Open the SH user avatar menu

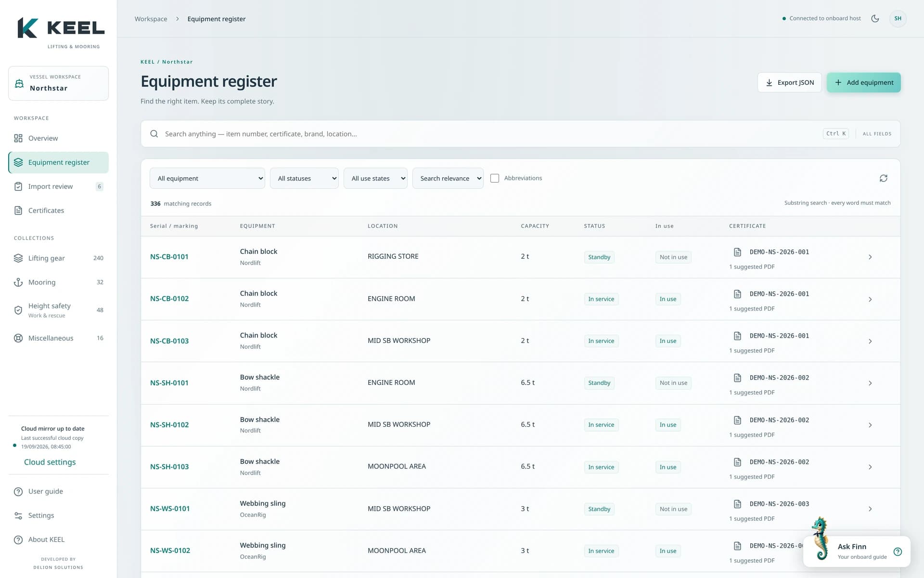(898, 18)
